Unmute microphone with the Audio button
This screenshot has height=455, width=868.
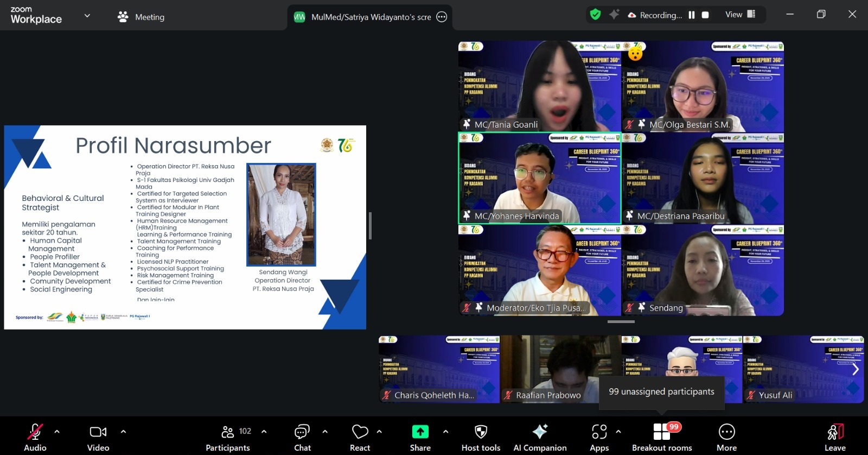(x=35, y=436)
